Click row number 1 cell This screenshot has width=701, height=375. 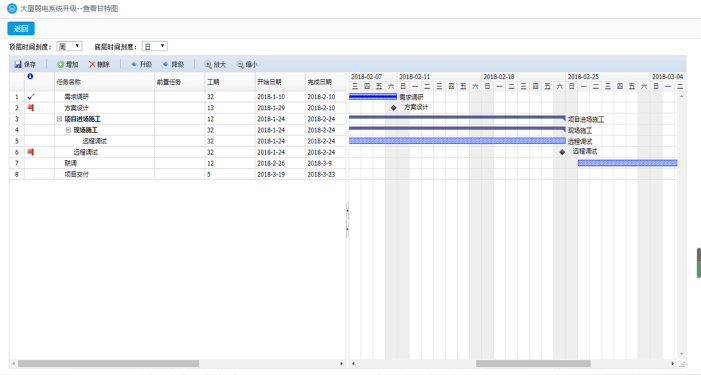click(17, 97)
